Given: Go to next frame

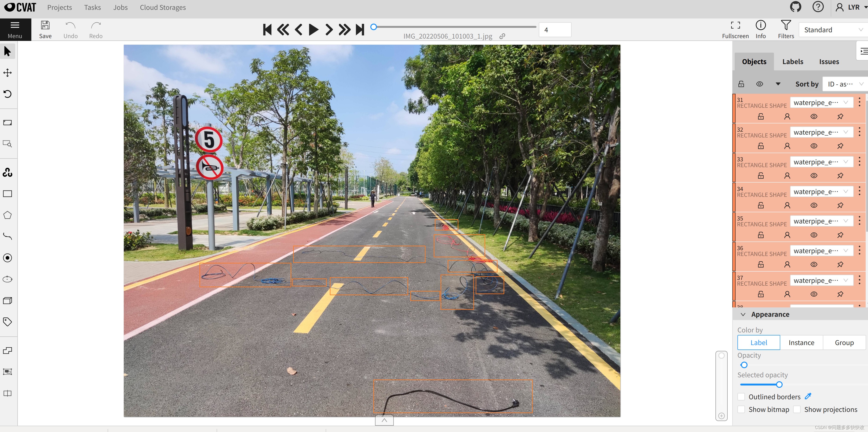Looking at the screenshot, I should pos(328,30).
